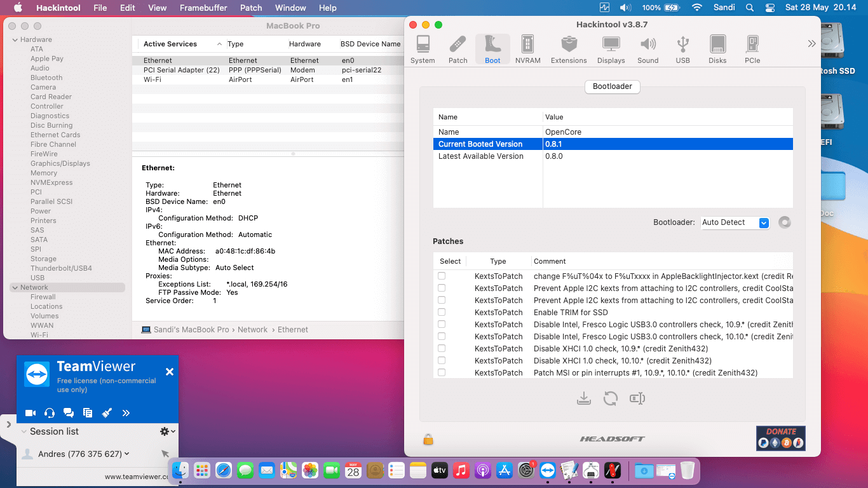Open the Disks toolbar icon
Image resolution: width=868 pixels, height=488 pixels.
click(717, 50)
